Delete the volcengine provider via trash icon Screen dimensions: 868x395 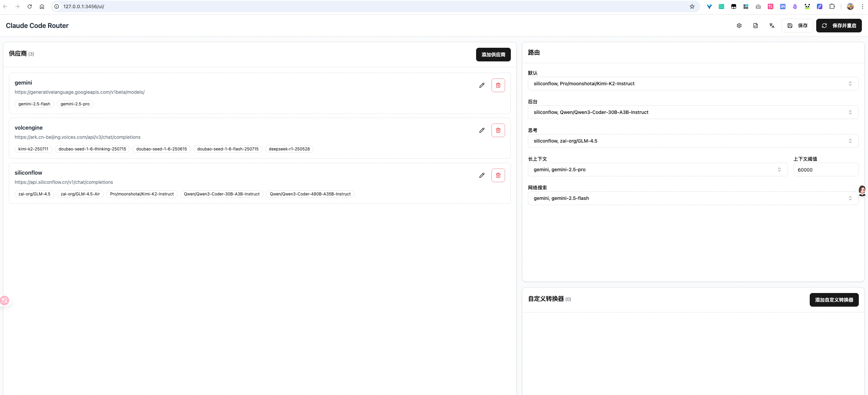point(498,130)
